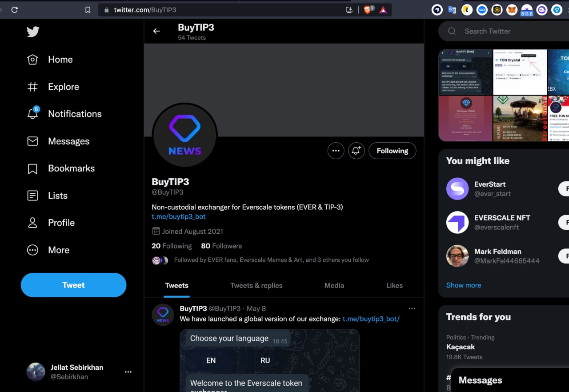Viewport: 569px width, 392px height.
Task: Click the Twitter bird logo
Action: pos(33,32)
